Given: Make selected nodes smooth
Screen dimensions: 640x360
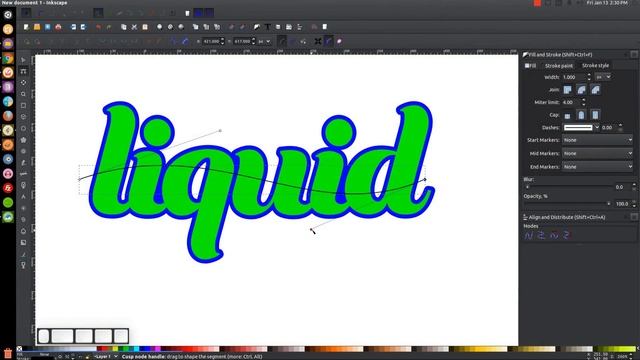Looking at the screenshot, I should pyautogui.click(x=112, y=41).
